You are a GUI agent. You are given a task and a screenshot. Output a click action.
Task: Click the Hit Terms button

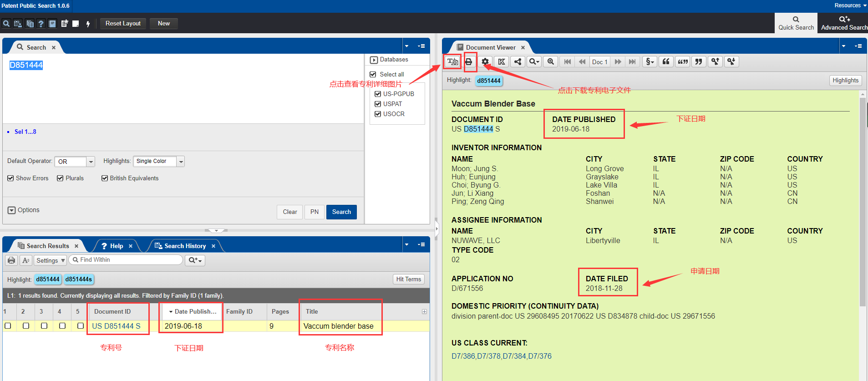pos(409,279)
